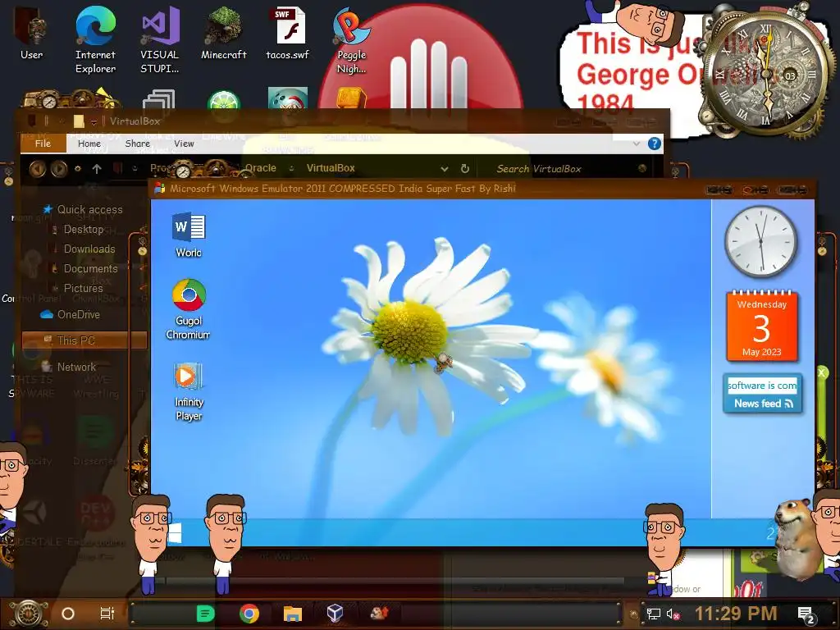Viewport: 840px width, 630px height.
Task: Open the notification center icon
Action: pyautogui.click(x=806, y=614)
